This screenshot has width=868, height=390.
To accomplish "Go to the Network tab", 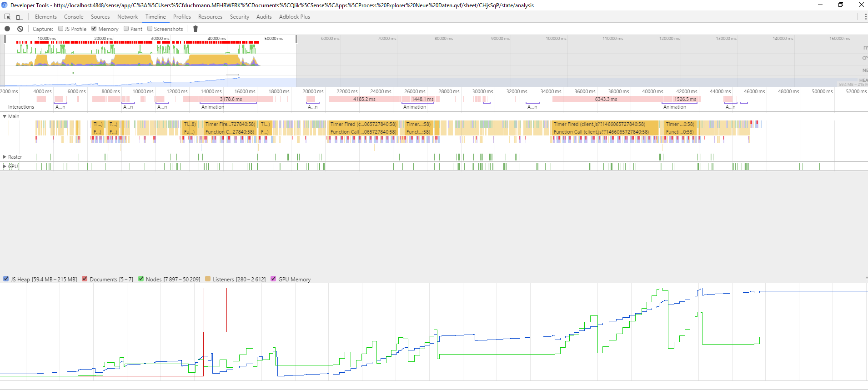I will coord(127,17).
